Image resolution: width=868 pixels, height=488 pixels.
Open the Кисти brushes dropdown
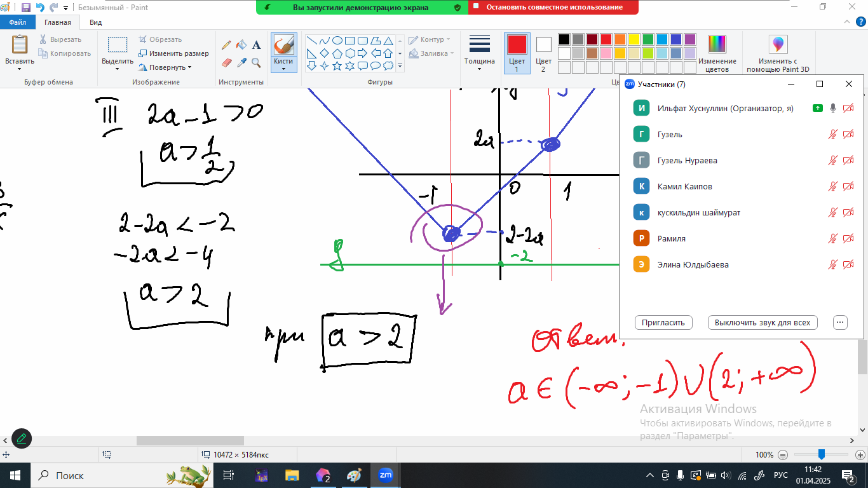[x=283, y=67]
